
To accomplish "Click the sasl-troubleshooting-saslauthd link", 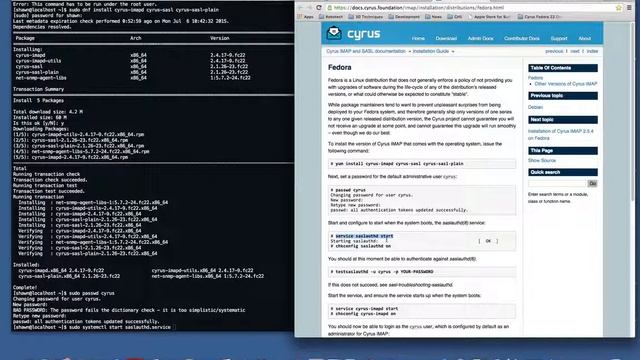I will tap(420, 285).
